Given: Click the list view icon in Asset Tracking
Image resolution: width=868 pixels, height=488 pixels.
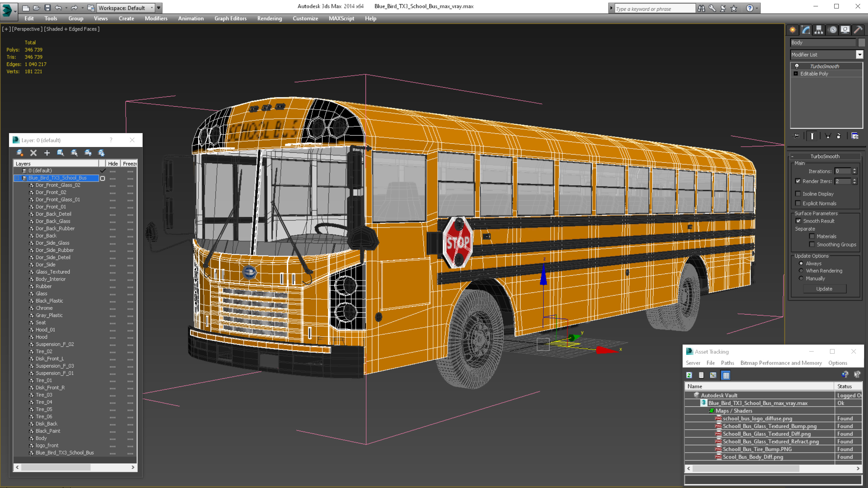Looking at the screenshot, I should click(x=701, y=375).
